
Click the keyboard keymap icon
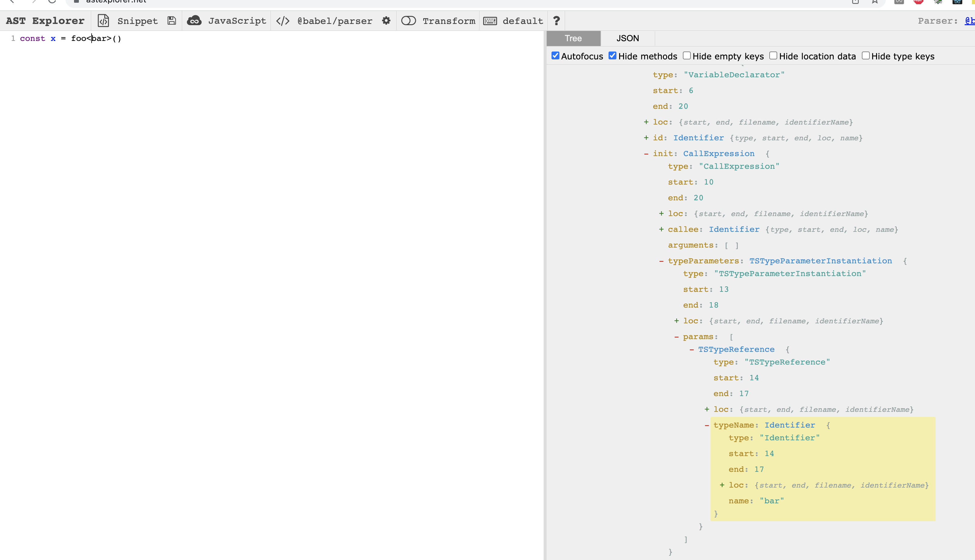[490, 21]
